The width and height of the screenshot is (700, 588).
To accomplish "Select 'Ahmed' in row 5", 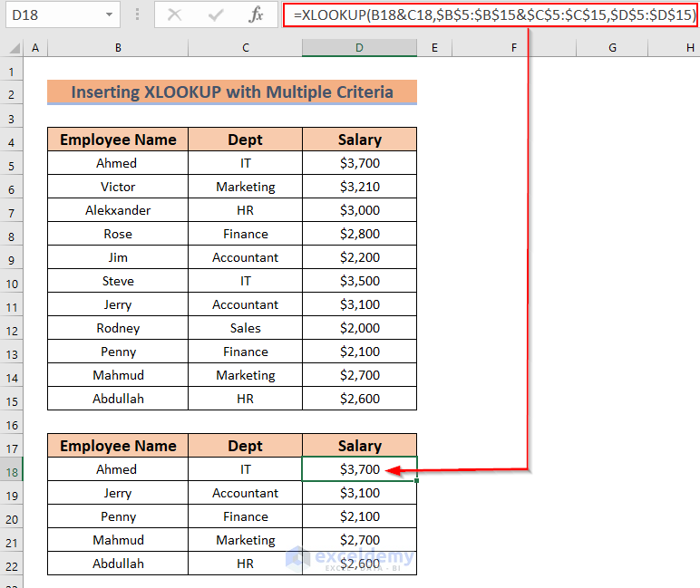I will pos(118,163).
